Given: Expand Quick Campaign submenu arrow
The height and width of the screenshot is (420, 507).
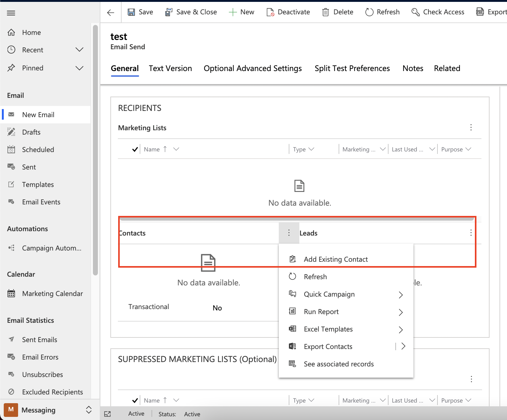Looking at the screenshot, I should (401, 295).
